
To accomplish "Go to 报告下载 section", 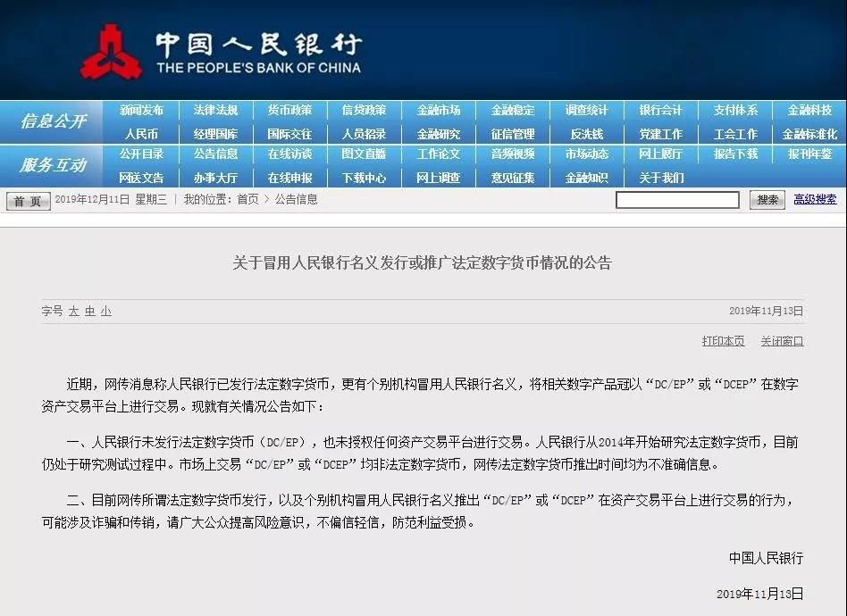I will tap(735, 154).
